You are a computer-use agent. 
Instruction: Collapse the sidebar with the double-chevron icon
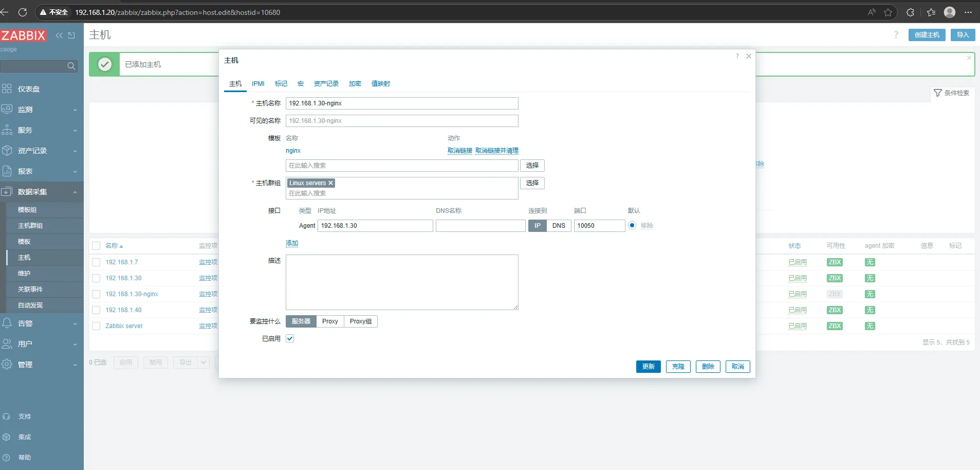point(59,35)
